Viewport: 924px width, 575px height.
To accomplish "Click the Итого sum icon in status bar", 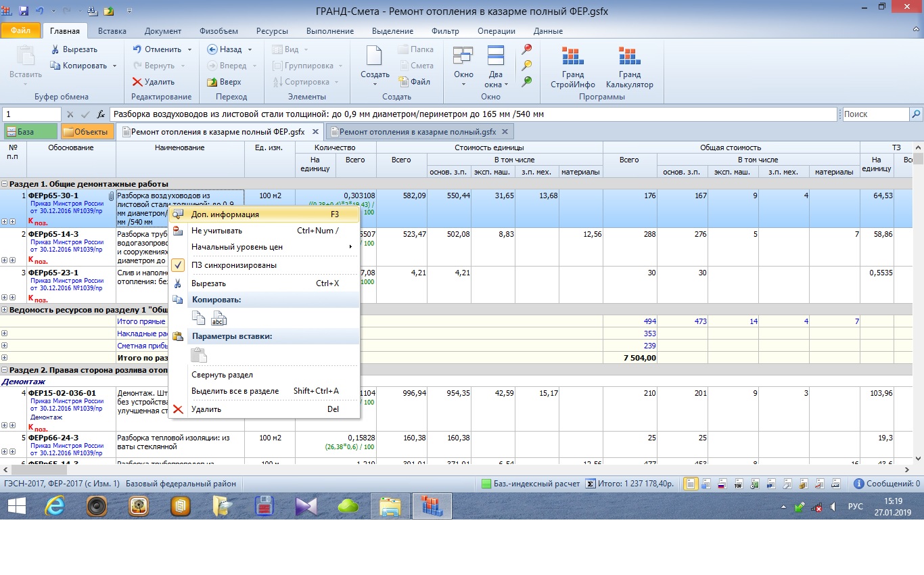I will (x=590, y=484).
